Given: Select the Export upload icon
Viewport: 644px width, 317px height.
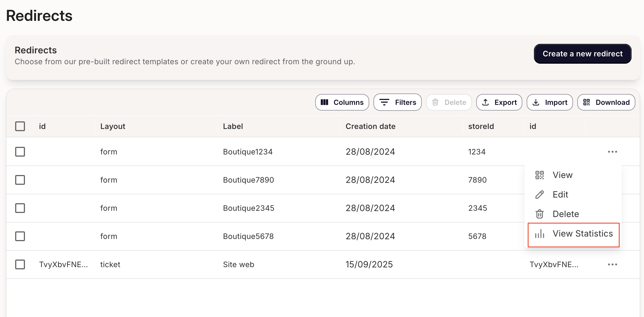Looking at the screenshot, I should (x=485, y=102).
